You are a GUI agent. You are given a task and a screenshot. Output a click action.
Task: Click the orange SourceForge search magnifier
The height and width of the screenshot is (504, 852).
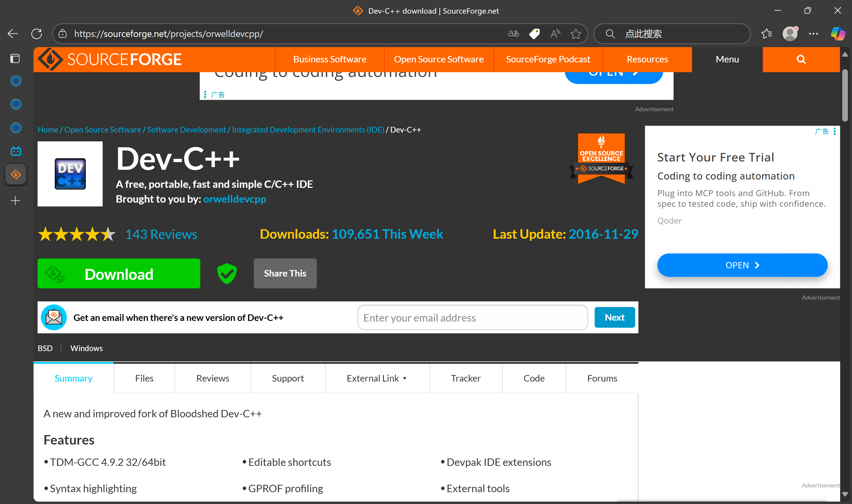coord(801,59)
